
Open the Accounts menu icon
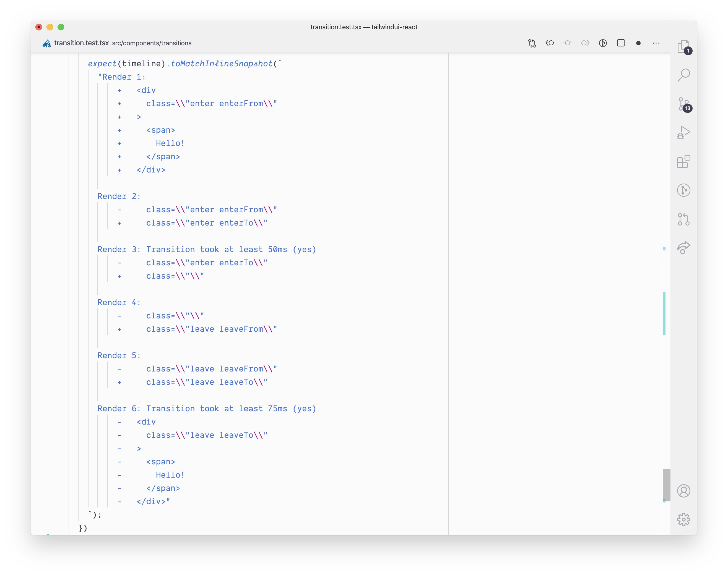pos(683,491)
